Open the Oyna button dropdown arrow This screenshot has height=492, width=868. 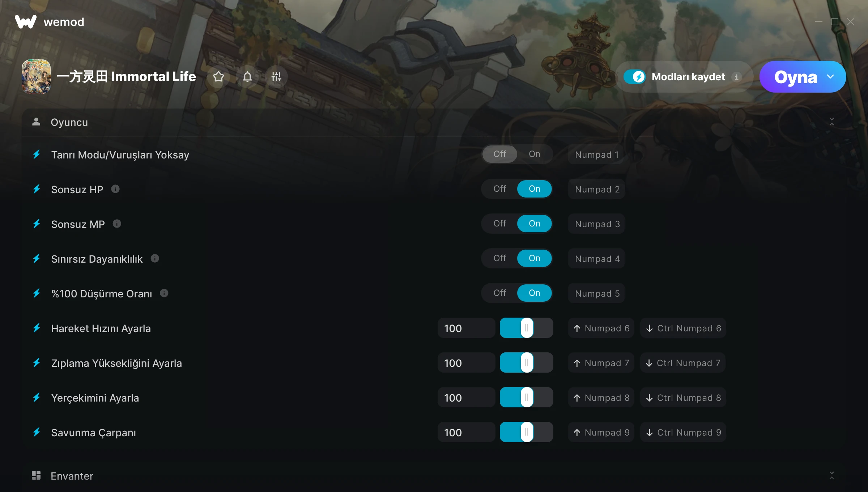tap(830, 77)
